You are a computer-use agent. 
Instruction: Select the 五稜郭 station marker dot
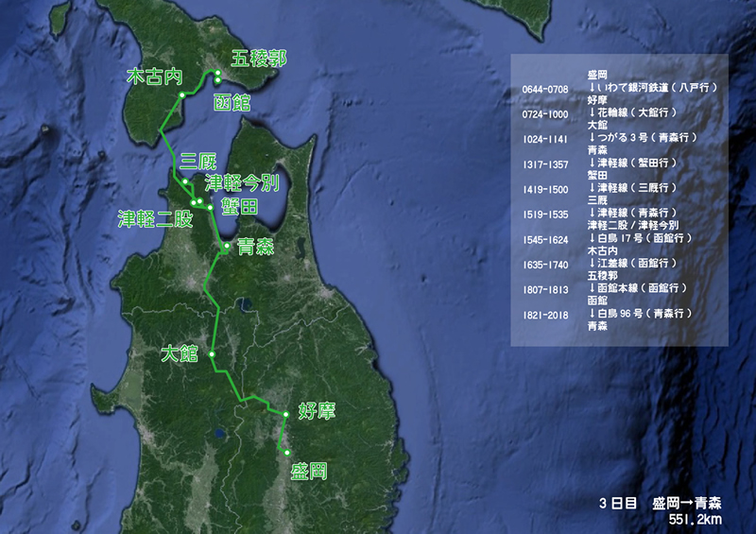(x=217, y=74)
